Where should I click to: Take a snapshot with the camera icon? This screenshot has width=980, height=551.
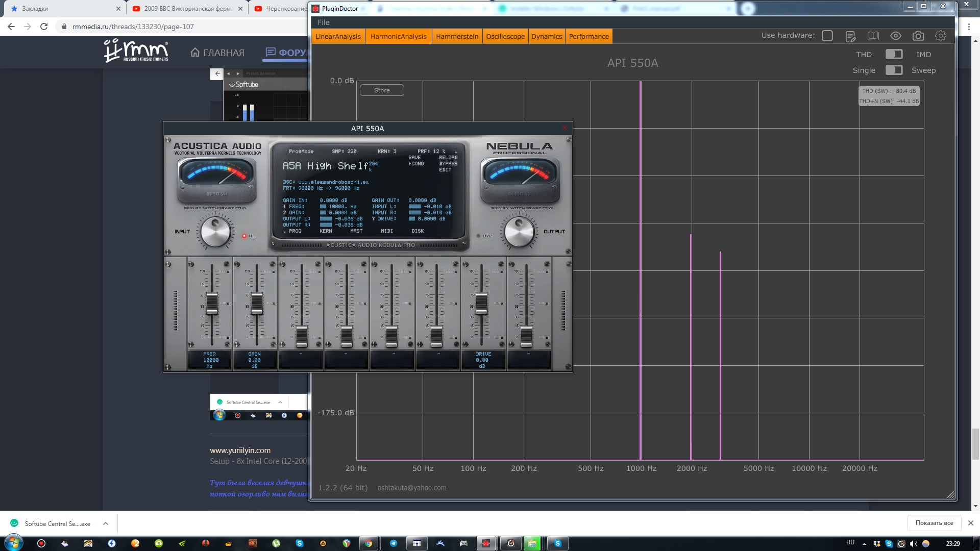918,36
